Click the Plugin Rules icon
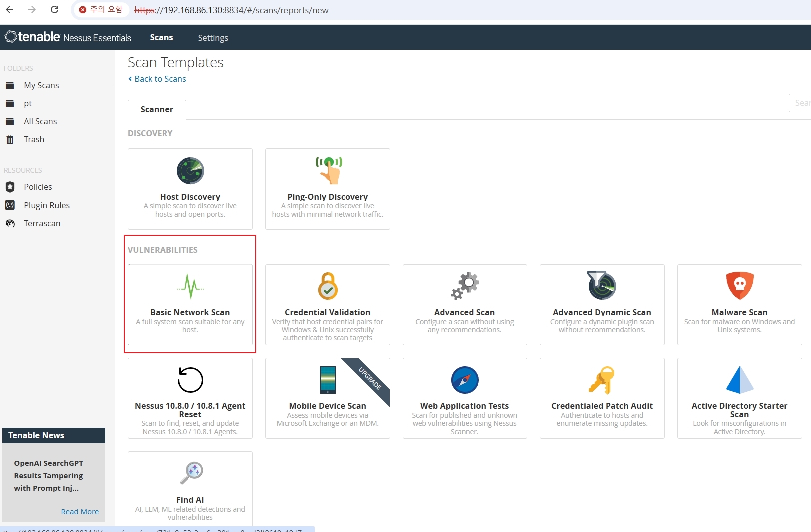 click(10, 205)
